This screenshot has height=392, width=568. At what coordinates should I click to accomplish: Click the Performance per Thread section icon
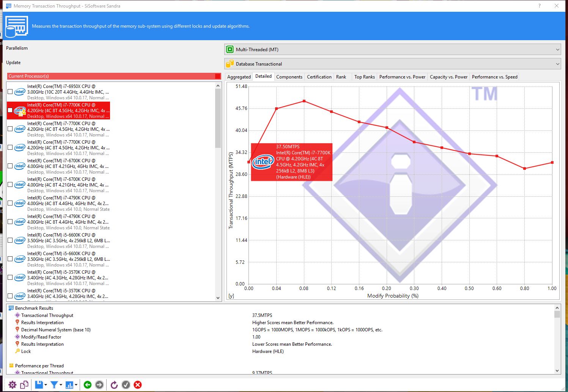(11, 365)
